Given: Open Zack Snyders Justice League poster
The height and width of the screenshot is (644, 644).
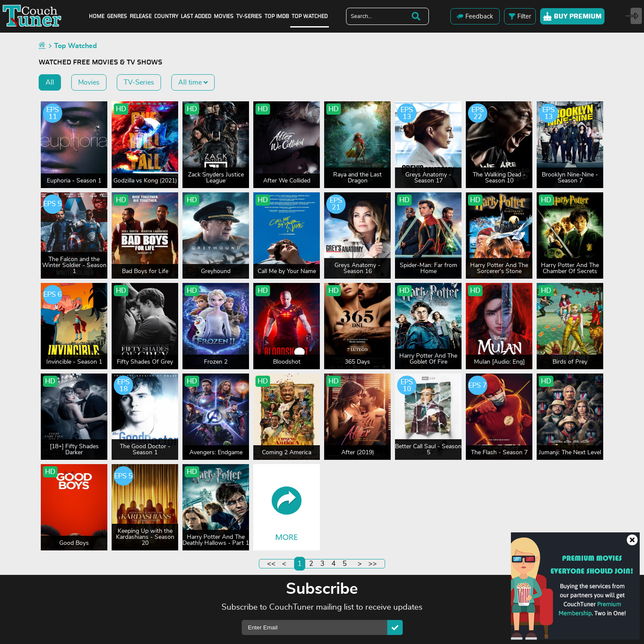Looking at the screenshot, I should point(216,145).
